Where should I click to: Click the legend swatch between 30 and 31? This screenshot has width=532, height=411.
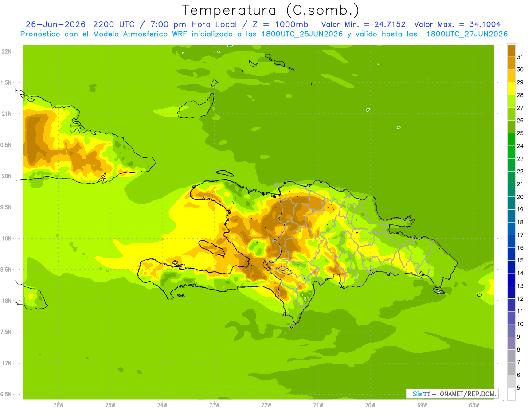pyautogui.click(x=511, y=63)
